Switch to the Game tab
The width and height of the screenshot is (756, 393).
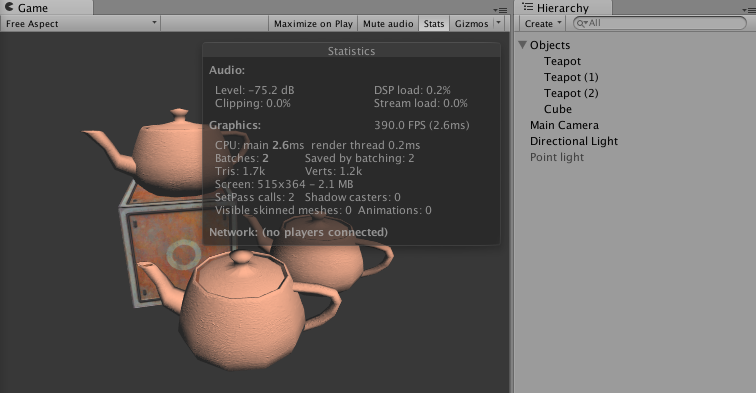point(46,8)
